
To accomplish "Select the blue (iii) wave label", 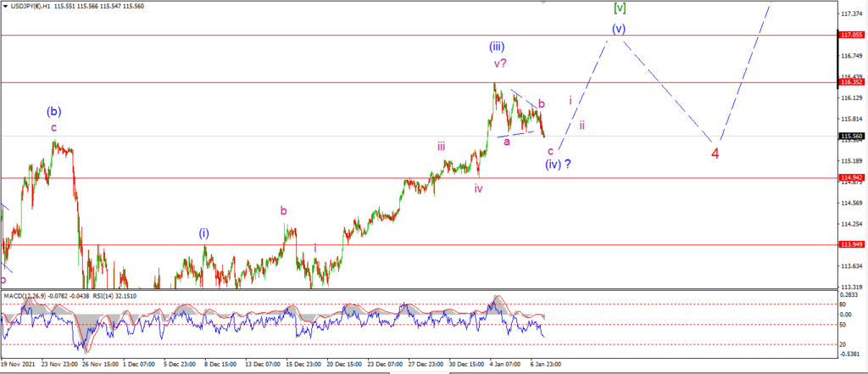I will coord(496,47).
